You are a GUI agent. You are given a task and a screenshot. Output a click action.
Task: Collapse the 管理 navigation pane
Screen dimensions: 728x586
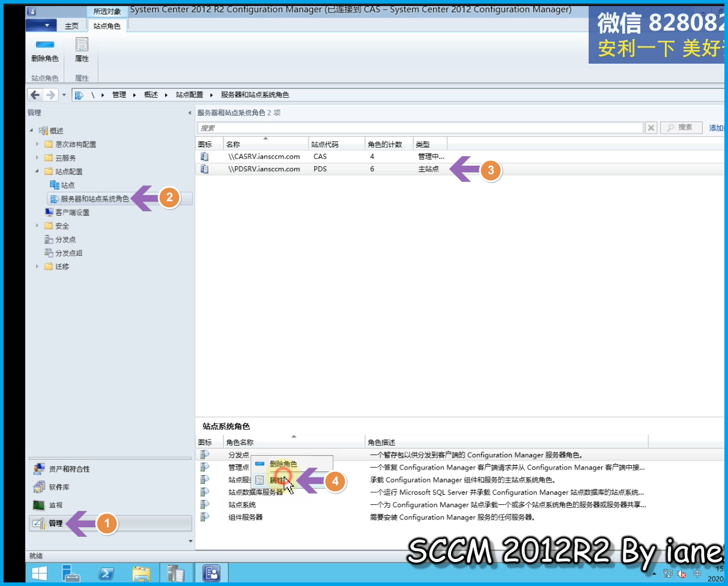point(190,113)
